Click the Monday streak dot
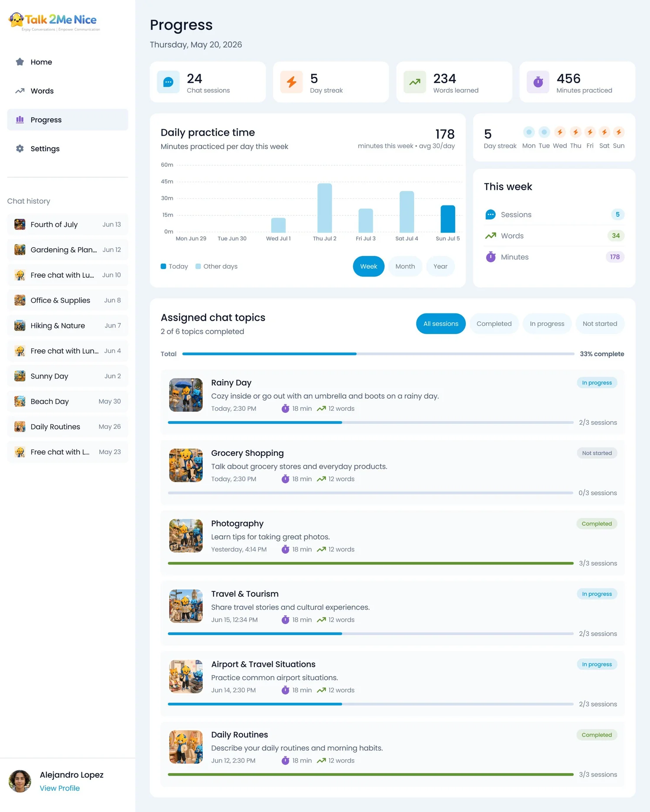This screenshot has height=812, width=650. [x=529, y=132]
